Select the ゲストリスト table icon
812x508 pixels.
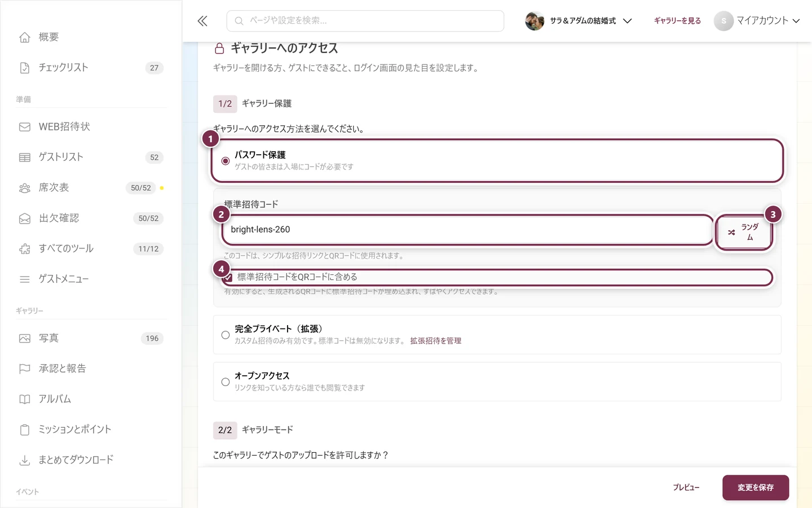pyautogui.click(x=25, y=157)
